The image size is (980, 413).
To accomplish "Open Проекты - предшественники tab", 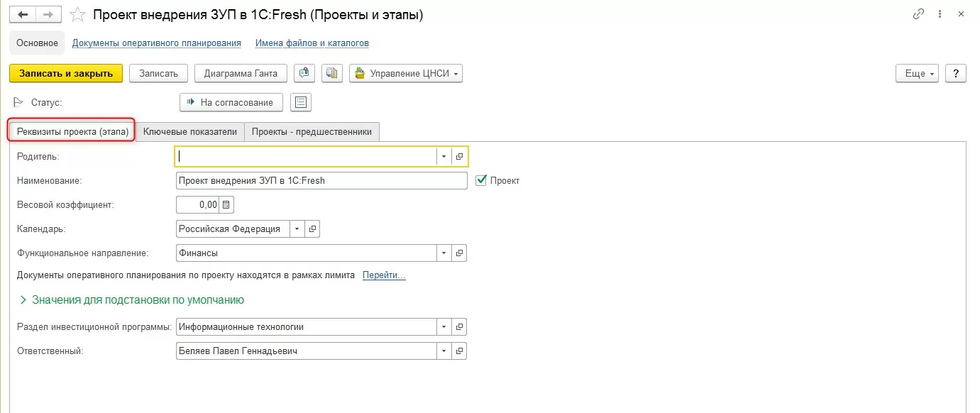I will [x=312, y=131].
